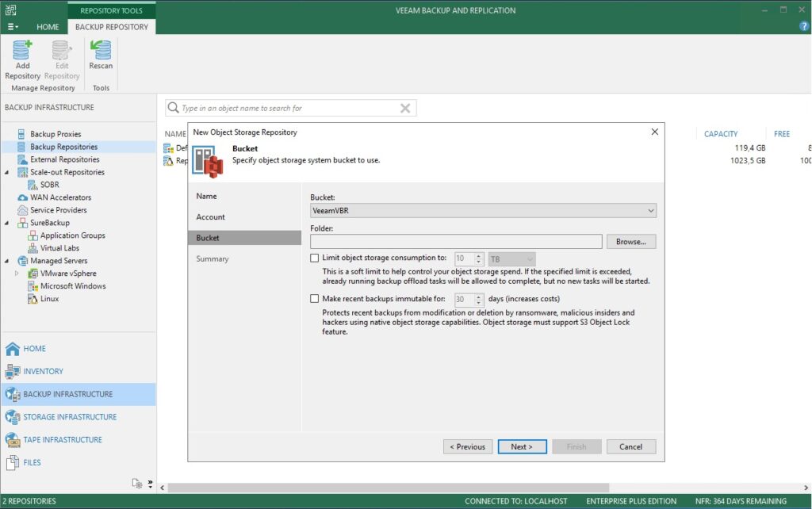Sort by the Capacity column header
812x509 pixels.
pyautogui.click(x=720, y=134)
